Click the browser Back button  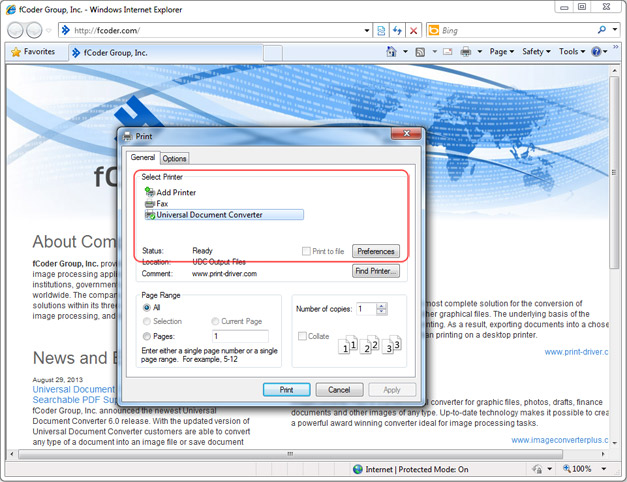point(16,30)
